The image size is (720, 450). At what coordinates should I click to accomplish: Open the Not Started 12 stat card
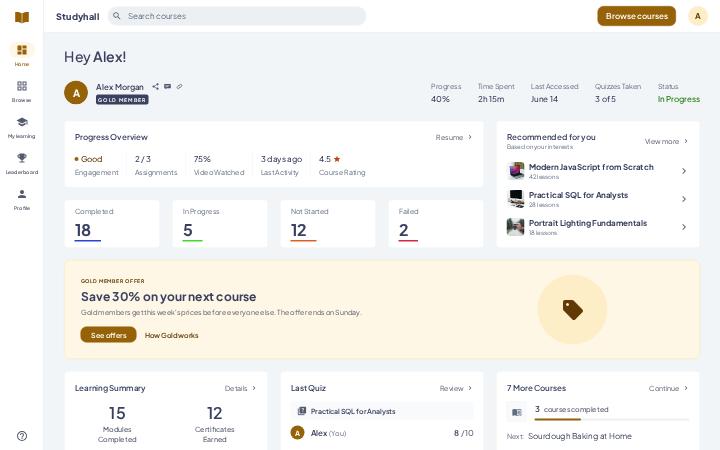[328, 224]
